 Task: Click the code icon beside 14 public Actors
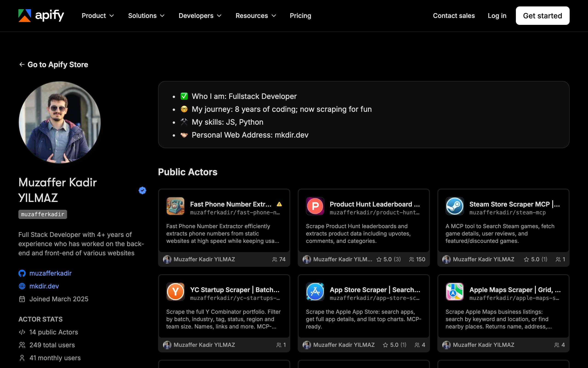pos(22,332)
